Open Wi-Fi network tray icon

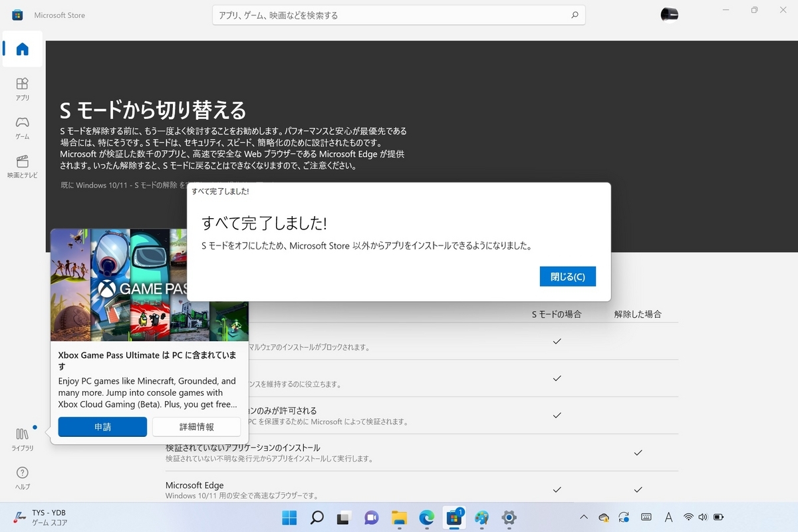pyautogui.click(x=689, y=517)
